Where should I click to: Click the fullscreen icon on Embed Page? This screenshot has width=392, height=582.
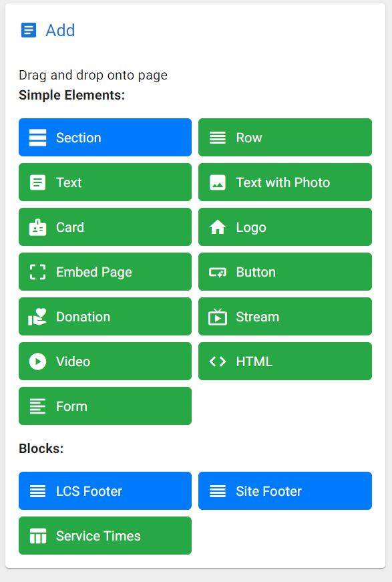point(38,271)
